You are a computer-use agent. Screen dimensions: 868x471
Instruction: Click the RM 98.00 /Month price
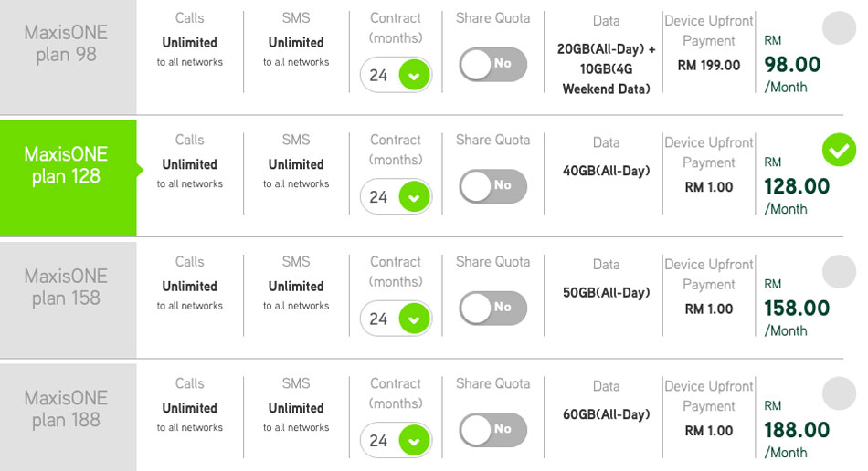click(x=792, y=64)
